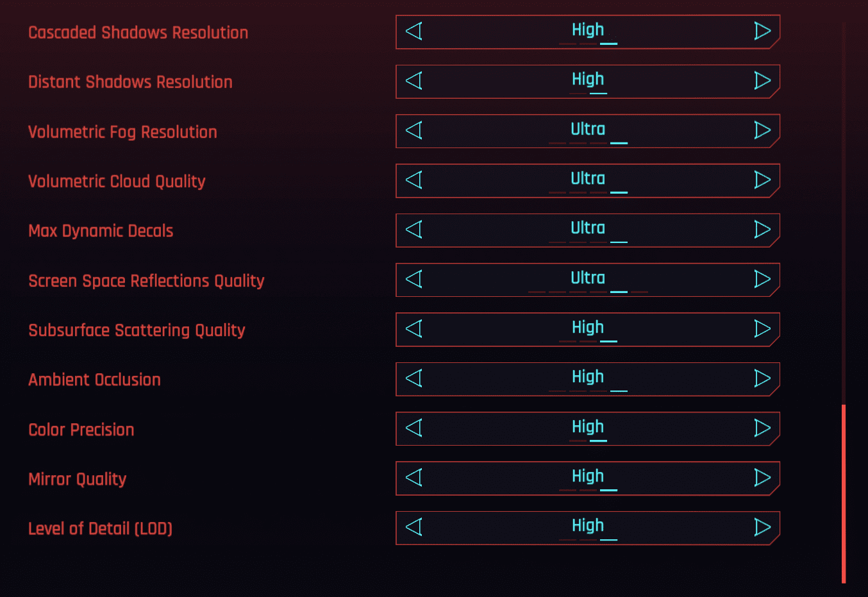Screen dimensions: 868x597
Task: Select the Max Dynamic Decals label
Action: (x=101, y=231)
